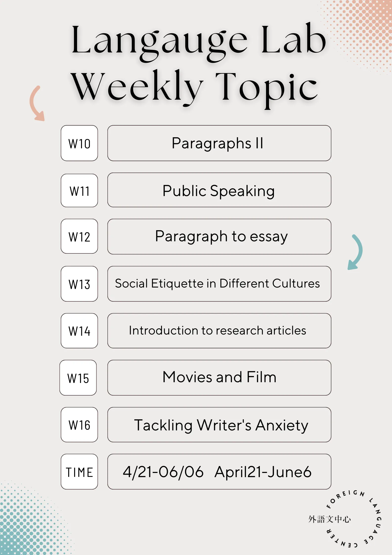
Task: Select the Public Speaking topic
Action: [x=219, y=190]
